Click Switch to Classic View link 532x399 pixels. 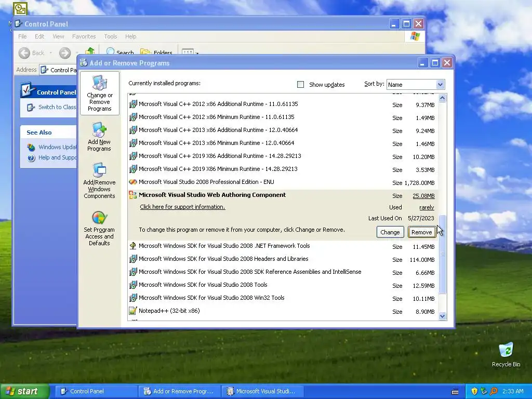point(57,107)
